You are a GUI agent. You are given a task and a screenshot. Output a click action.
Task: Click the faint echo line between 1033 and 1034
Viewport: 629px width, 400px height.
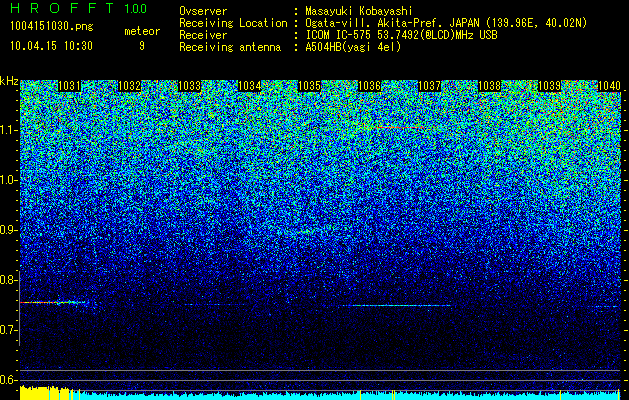(x=215, y=305)
